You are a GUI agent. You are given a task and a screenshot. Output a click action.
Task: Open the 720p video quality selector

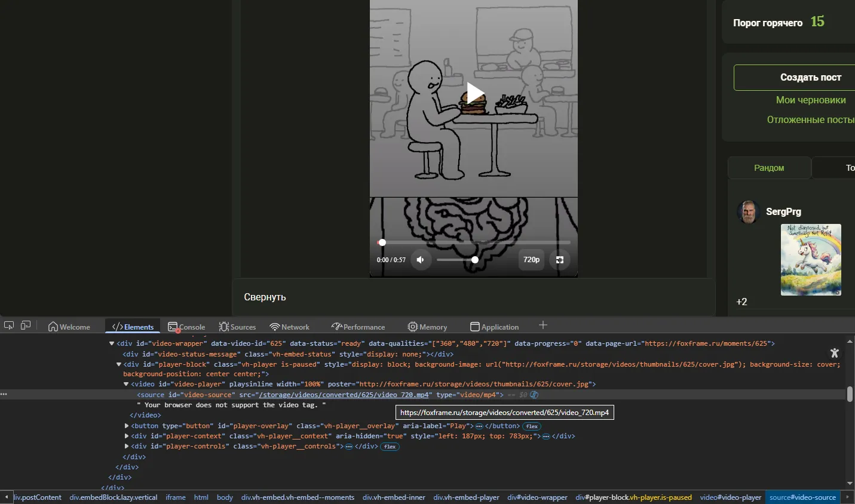[531, 260]
